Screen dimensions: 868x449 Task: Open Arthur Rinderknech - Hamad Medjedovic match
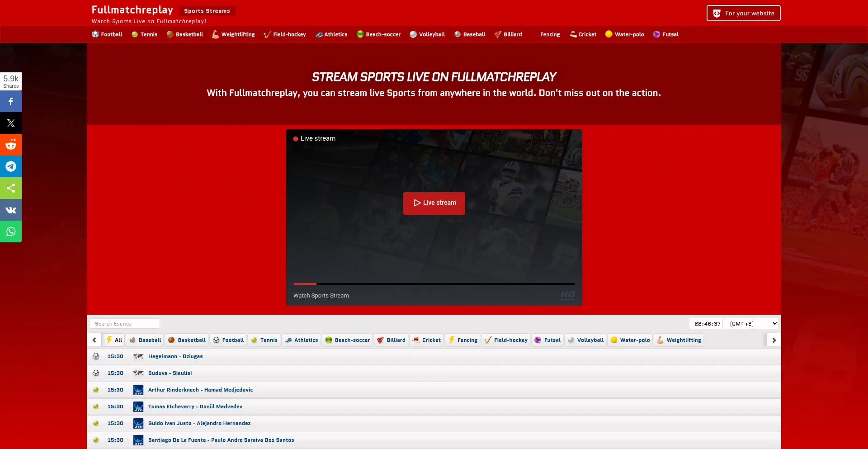[x=201, y=390]
